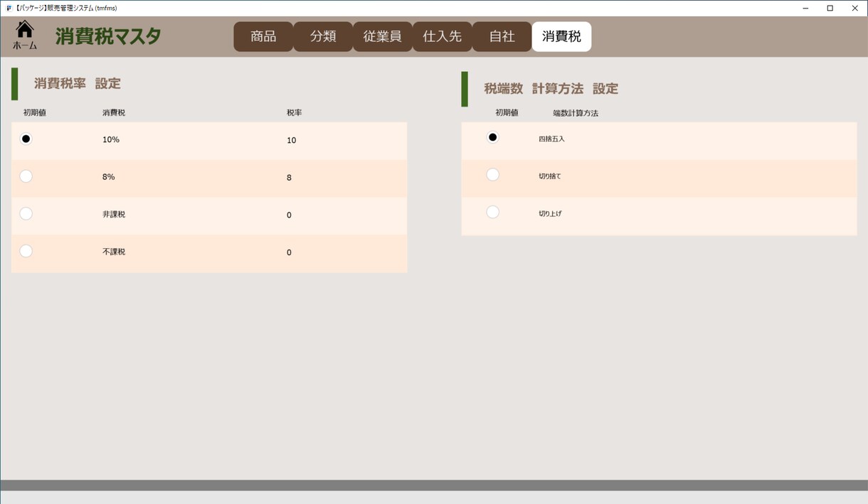This screenshot has height=504, width=868.
Task: Click the 8% tax name cell
Action: coord(109,177)
